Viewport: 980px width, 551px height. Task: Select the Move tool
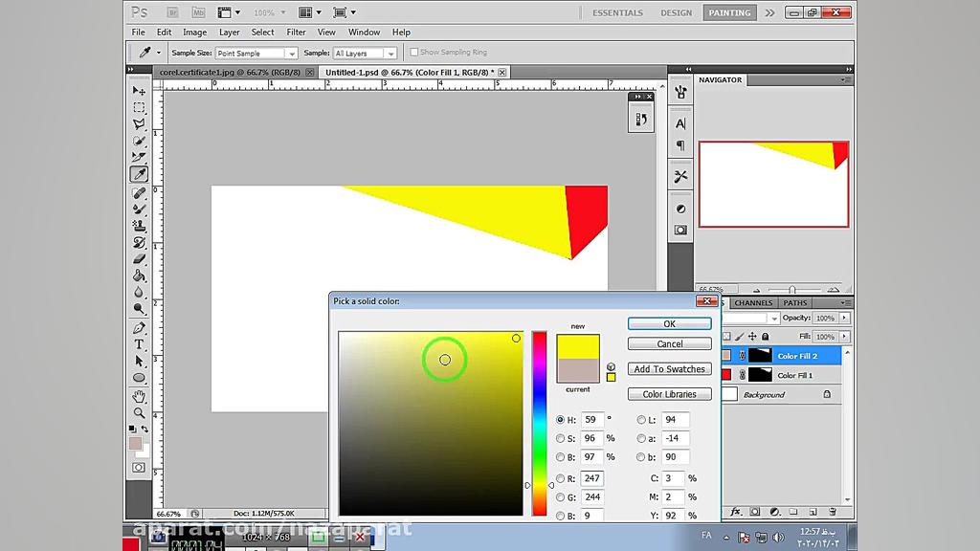coord(139,90)
